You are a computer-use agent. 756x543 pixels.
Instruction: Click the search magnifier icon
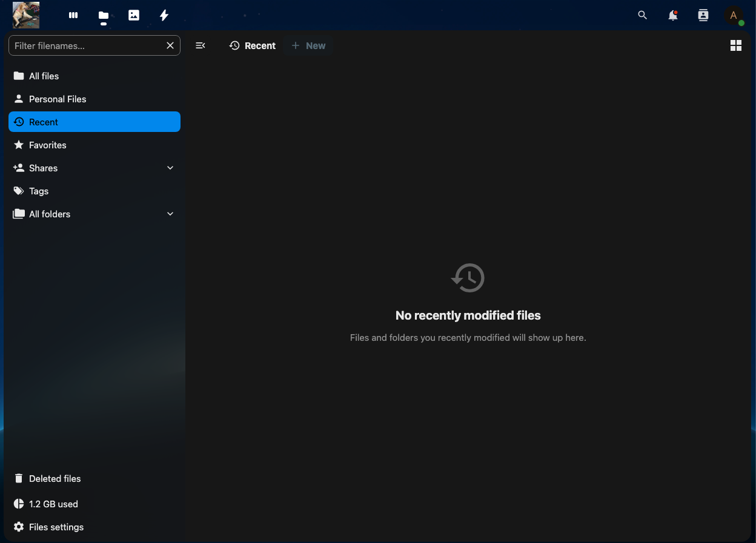click(x=643, y=16)
